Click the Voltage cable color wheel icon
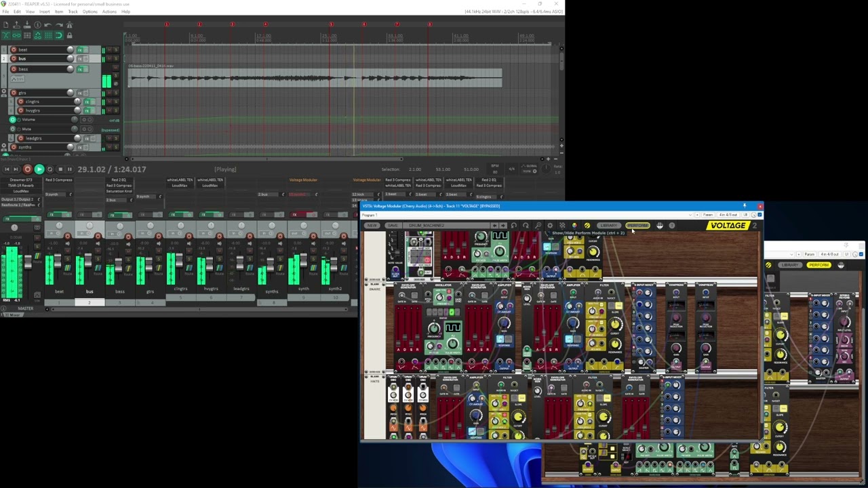 (574, 225)
